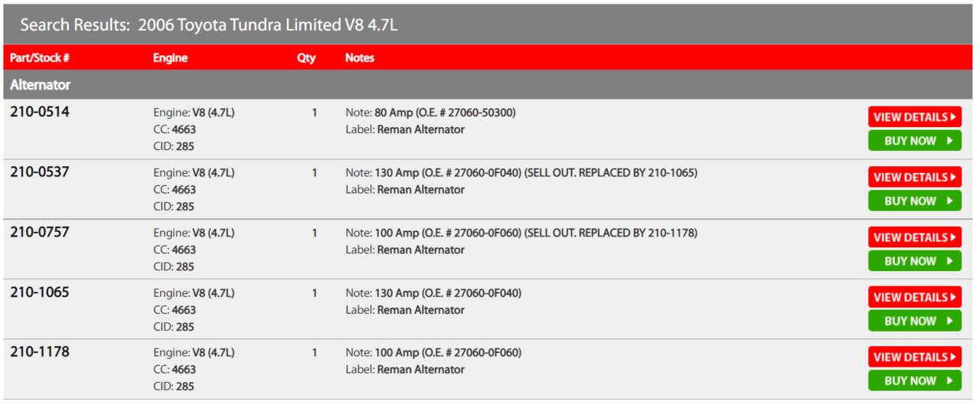Select part number 210-0537
Viewport: 980px width, 405px height.
pos(40,171)
